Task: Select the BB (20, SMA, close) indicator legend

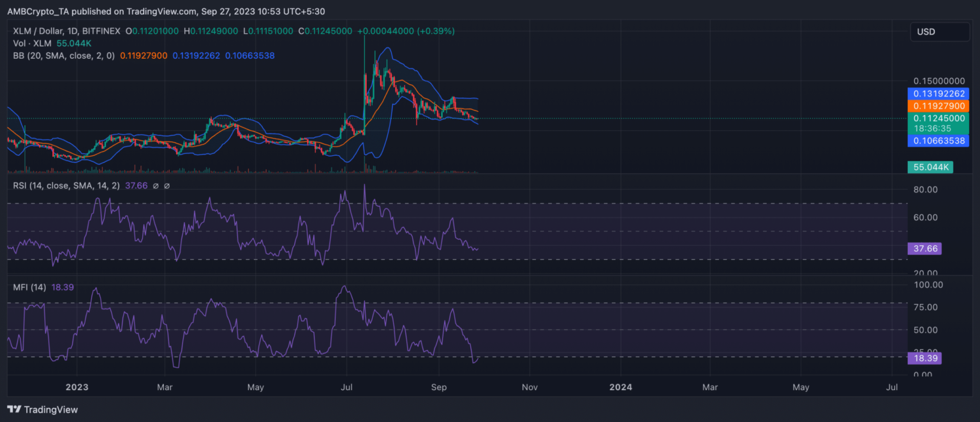Action: point(64,56)
